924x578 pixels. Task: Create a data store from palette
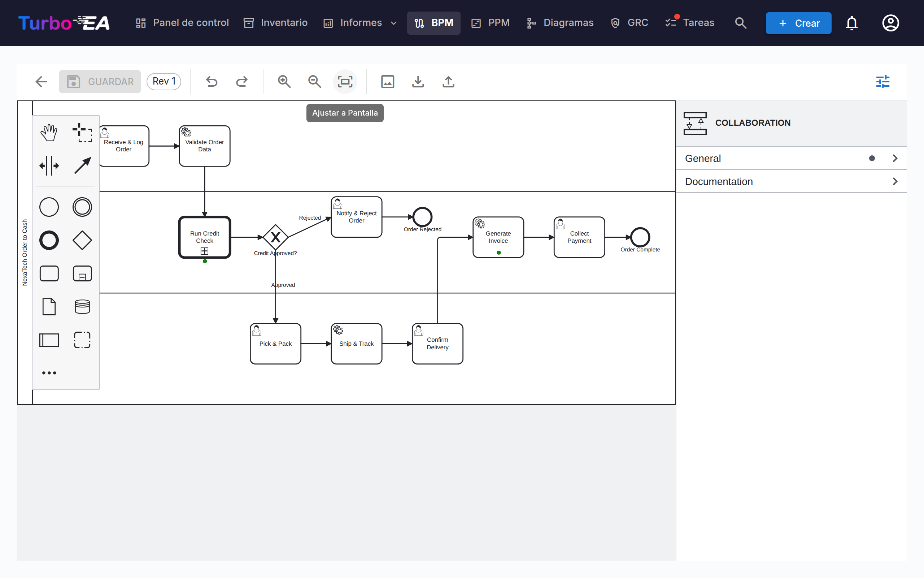coord(82,307)
